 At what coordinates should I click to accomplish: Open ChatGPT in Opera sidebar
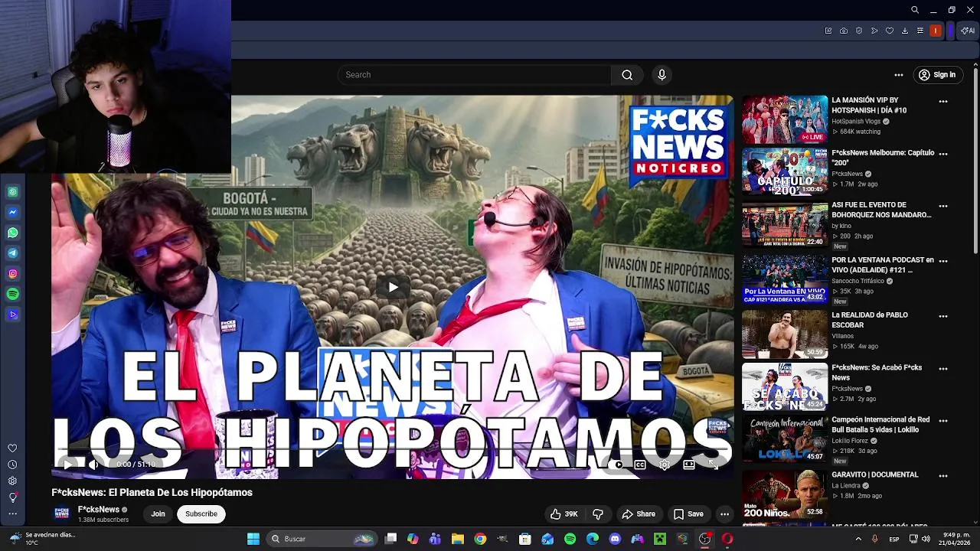coord(12,192)
